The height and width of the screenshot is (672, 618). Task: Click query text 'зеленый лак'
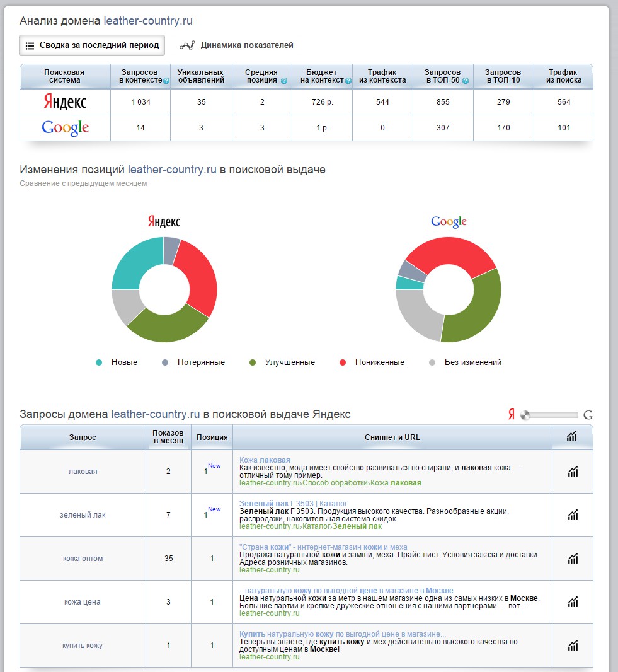coord(83,514)
